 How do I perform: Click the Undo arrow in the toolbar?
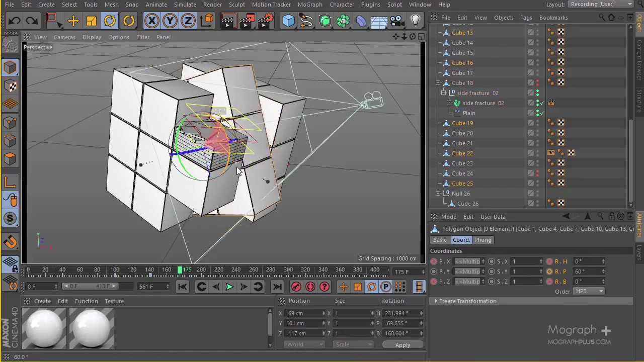tap(14, 21)
